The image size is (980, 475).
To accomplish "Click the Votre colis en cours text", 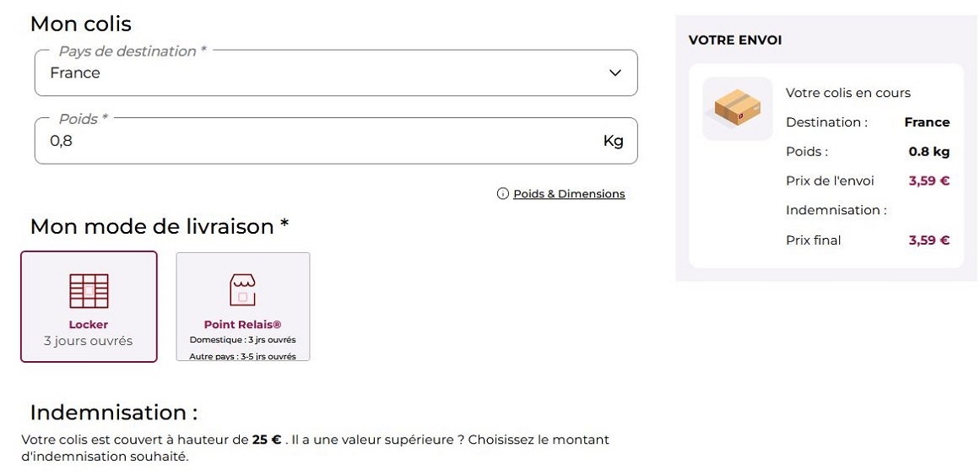I will click(x=847, y=93).
